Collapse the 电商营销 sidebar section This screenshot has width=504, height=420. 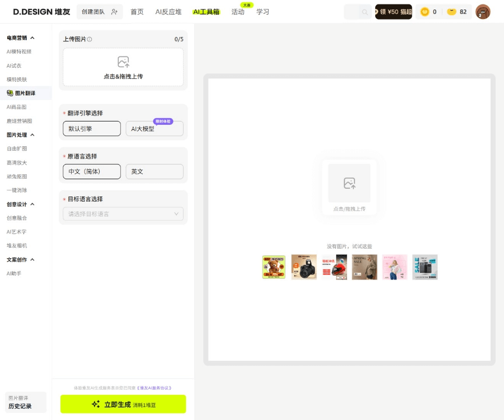[x=32, y=38]
